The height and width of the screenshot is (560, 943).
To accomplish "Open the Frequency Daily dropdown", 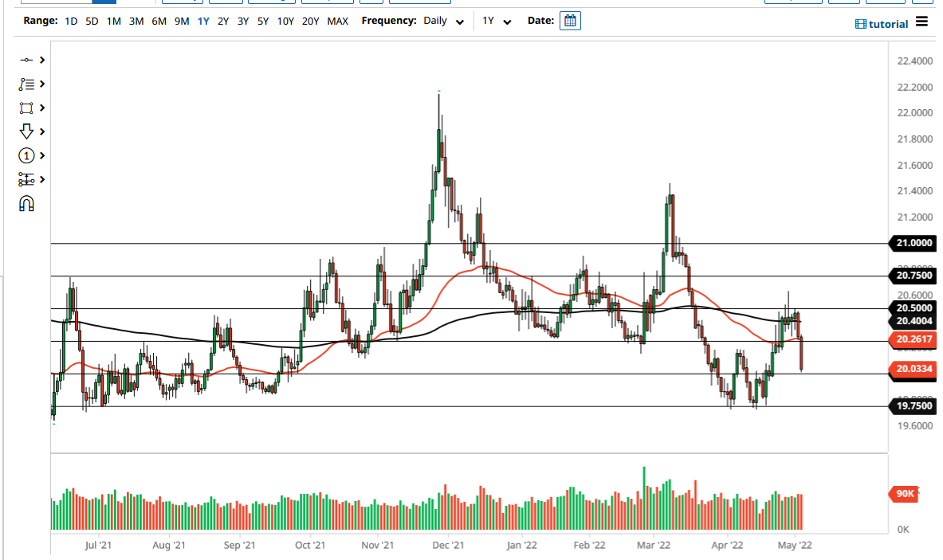I will tap(446, 21).
